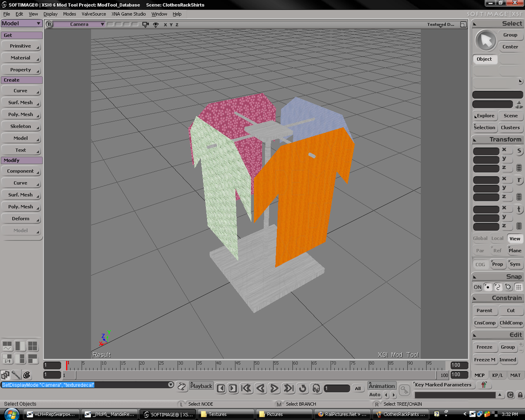Play the animation forward
The image size is (525, 420).
coord(274,388)
